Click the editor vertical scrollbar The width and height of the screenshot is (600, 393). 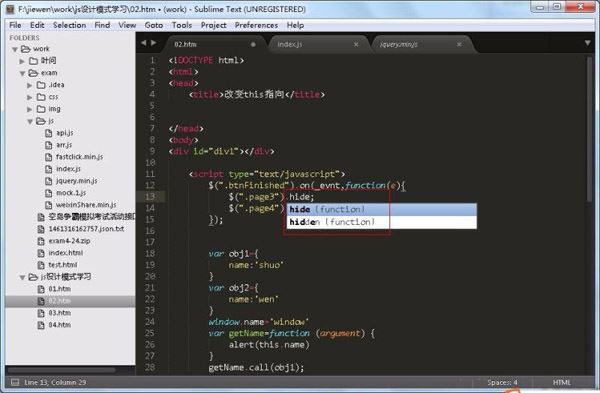tap(589, 129)
